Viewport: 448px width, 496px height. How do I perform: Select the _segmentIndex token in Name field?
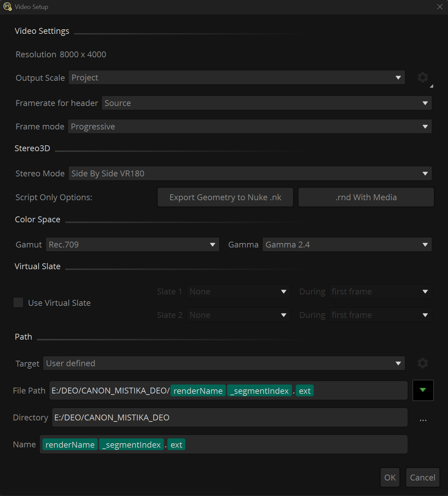coord(132,445)
